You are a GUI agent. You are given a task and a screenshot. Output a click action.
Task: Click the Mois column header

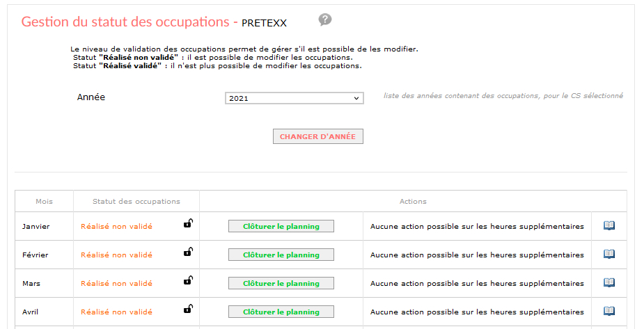[x=44, y=202]
